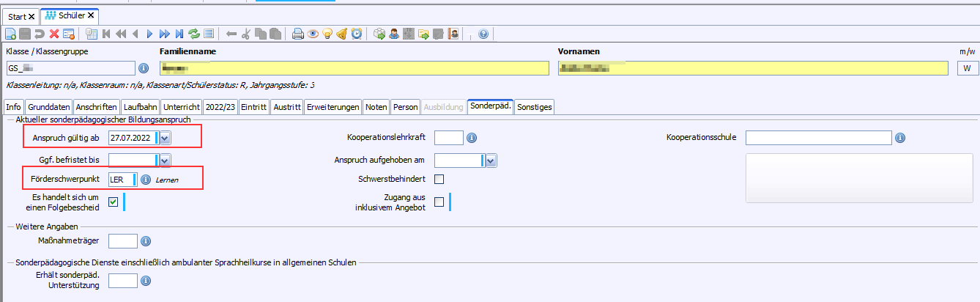Expand the Ggf. befristet bis dropdown
This screenshot has width=980, height=302.
click(x=165, y=161)
